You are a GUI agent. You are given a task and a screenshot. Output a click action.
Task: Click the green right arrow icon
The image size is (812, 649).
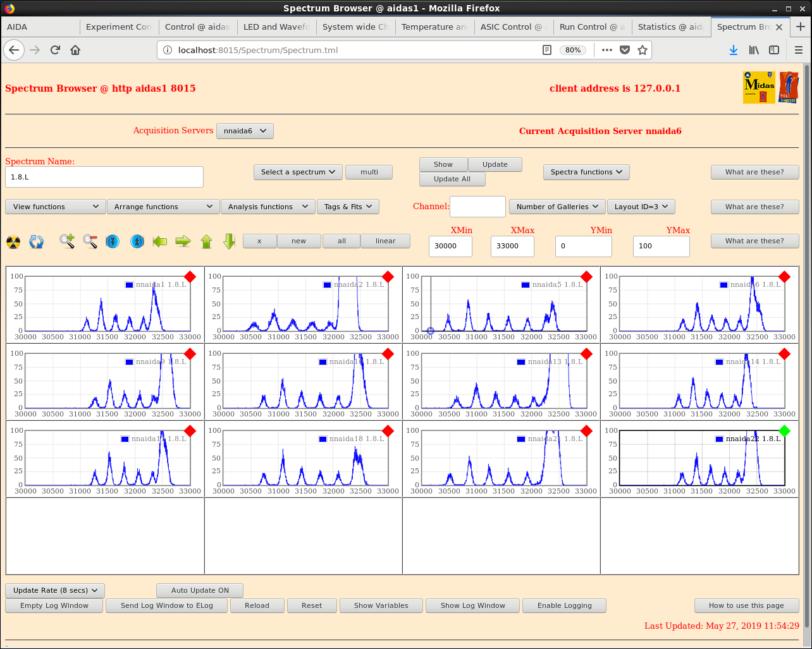[183, 241]
